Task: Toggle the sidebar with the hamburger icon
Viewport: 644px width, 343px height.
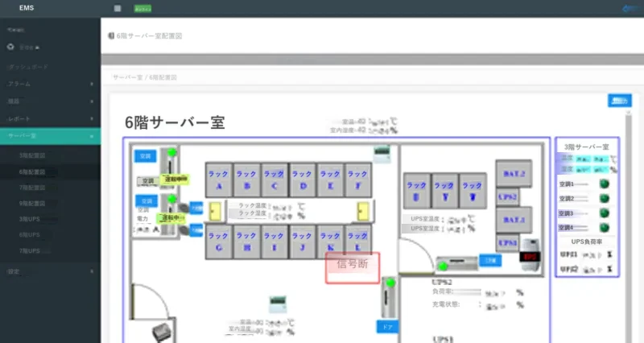Action: point(118,8)
